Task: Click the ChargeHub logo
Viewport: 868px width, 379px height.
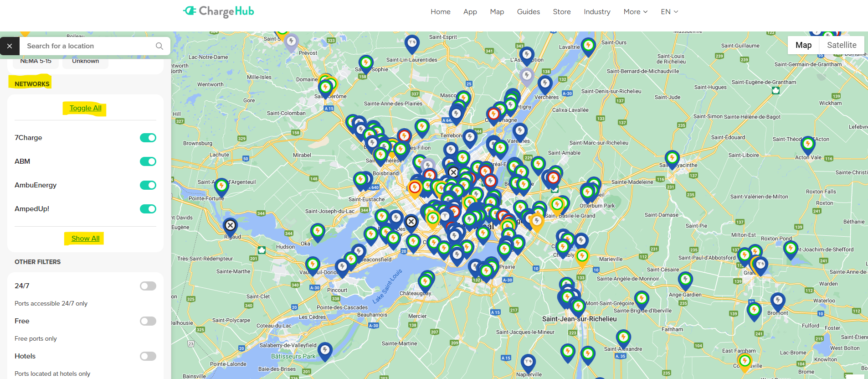Action: (219, 11)
